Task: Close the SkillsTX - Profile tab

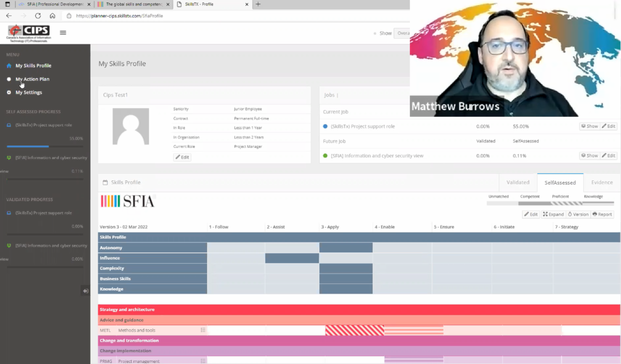Action: [246, 4]
